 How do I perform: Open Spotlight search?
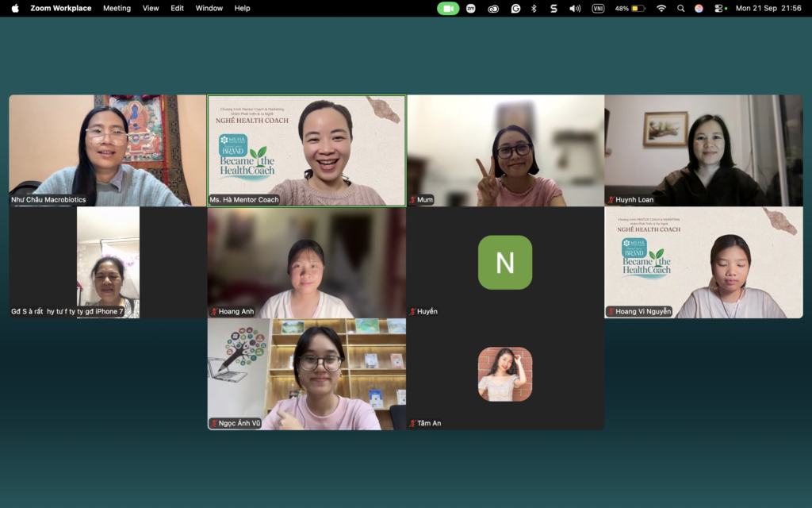(x=680, y=8)
